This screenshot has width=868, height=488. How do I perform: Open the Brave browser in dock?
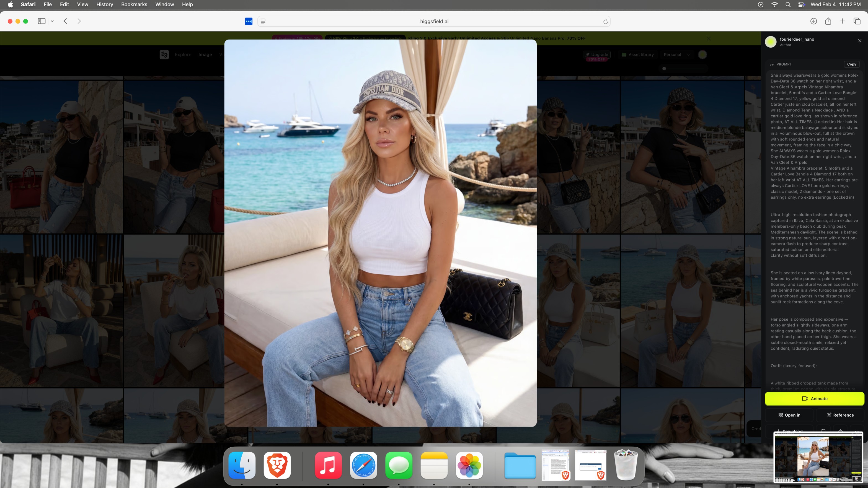277,465
